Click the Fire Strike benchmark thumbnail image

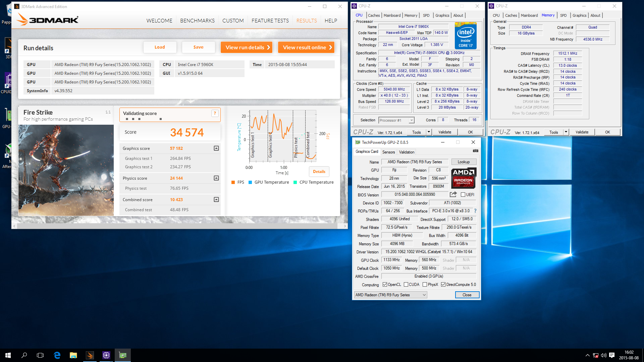pos(66,170)
